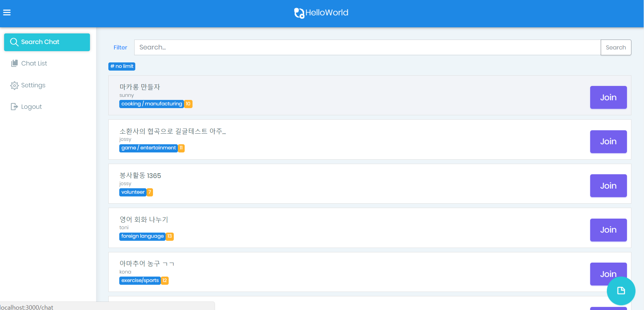
Task: Join the 마카롱 만들자 chat room
Action: coord(608,97)
